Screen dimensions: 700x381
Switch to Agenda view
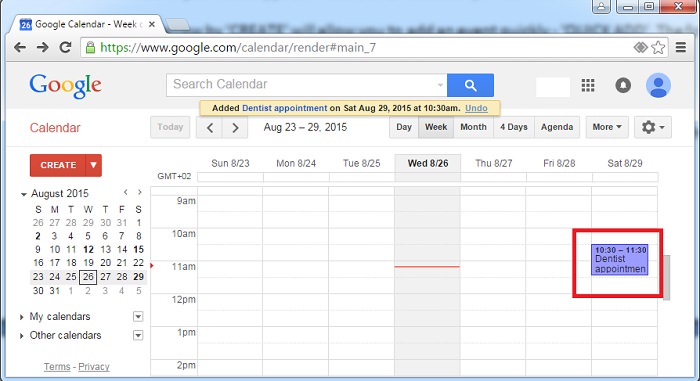tap(557, 127)
